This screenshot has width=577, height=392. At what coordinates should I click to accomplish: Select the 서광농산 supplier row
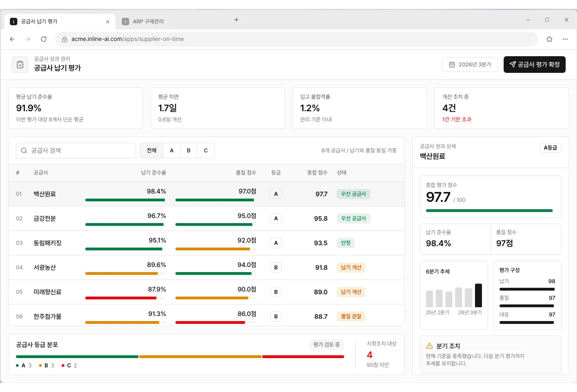pos(206,267)
